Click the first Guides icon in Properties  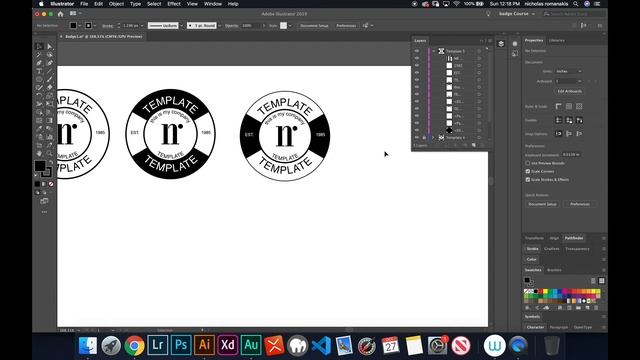coord(559,120)
